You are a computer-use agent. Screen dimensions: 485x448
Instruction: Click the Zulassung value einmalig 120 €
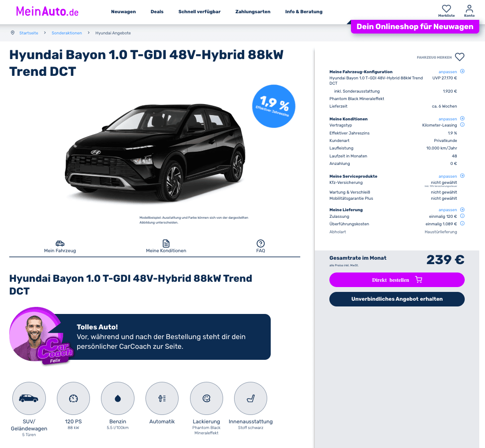click(443, 216)
